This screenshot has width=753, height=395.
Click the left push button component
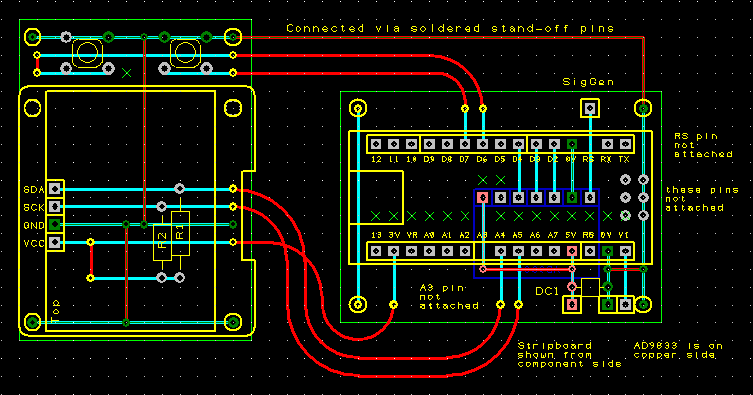click(x=87, y=53)
